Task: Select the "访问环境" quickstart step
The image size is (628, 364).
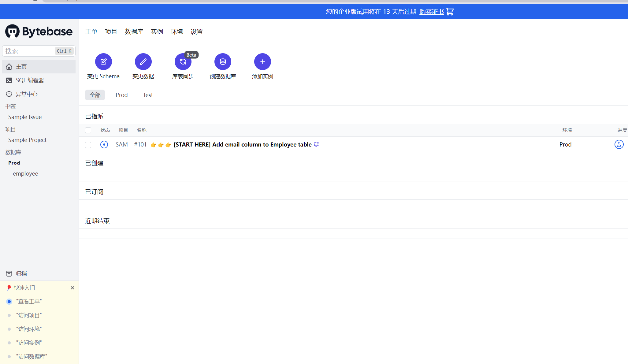Action: pyautogui.click(x=29, y=329)
